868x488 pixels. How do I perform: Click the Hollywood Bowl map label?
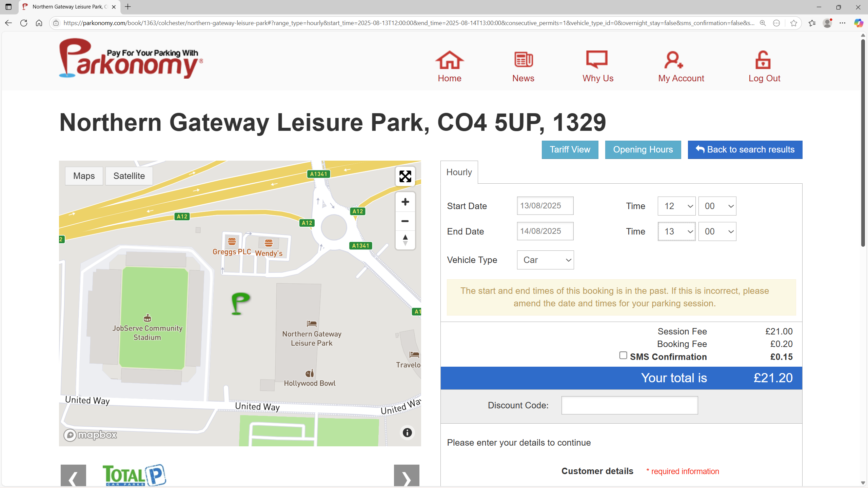click(x=310, y=383)
